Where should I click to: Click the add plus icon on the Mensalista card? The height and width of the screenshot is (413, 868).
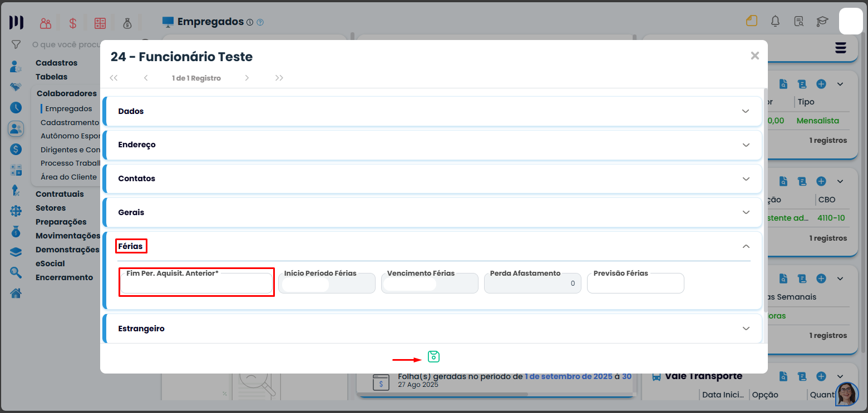click(x=821, y=84)
